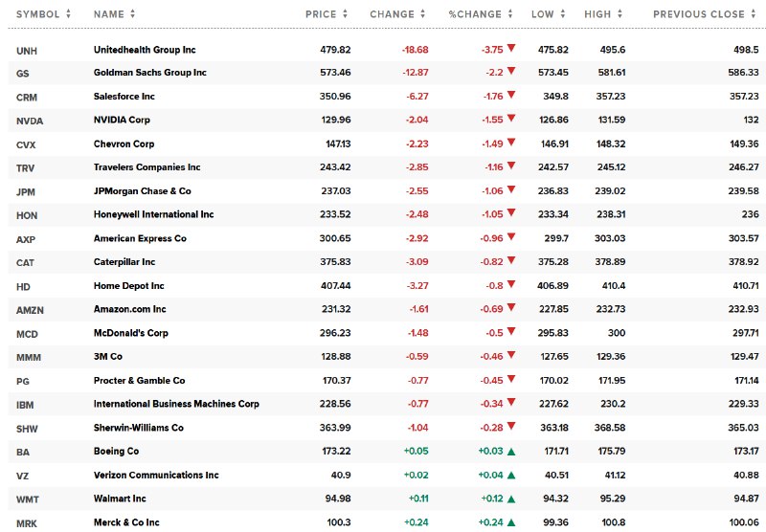Open Goldman Sachs Group Inc link
The image size is (766, 532).
pyautogui.click(x=150, y=73)
